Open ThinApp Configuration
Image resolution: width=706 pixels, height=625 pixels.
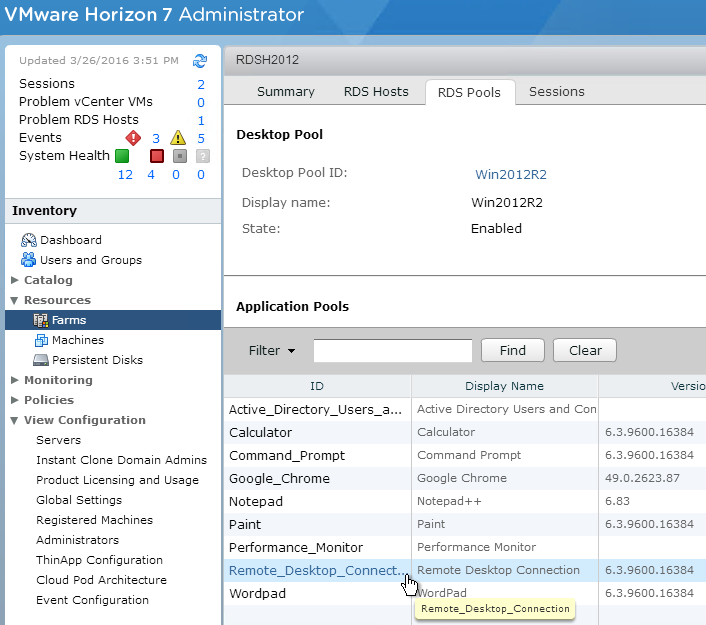coord(100,560)
